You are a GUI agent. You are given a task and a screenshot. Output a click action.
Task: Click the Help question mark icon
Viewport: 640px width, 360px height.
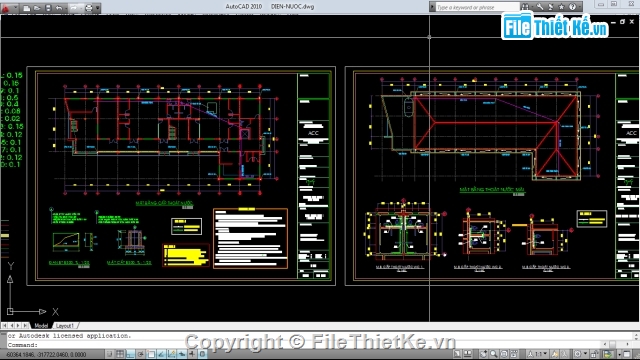click(572, 7)
